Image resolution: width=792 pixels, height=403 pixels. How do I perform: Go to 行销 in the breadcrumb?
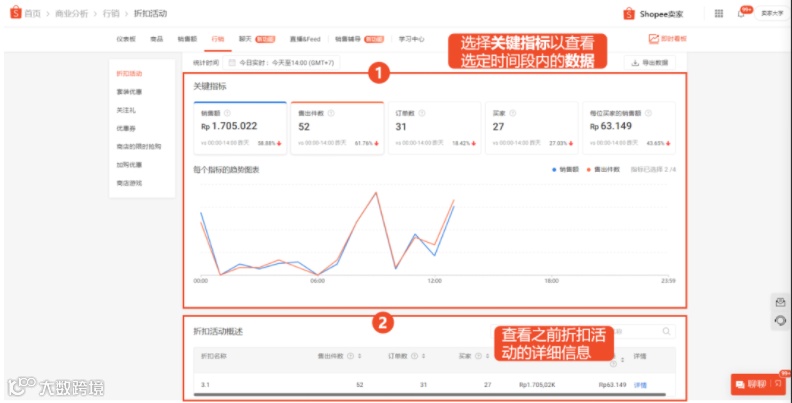111,14
